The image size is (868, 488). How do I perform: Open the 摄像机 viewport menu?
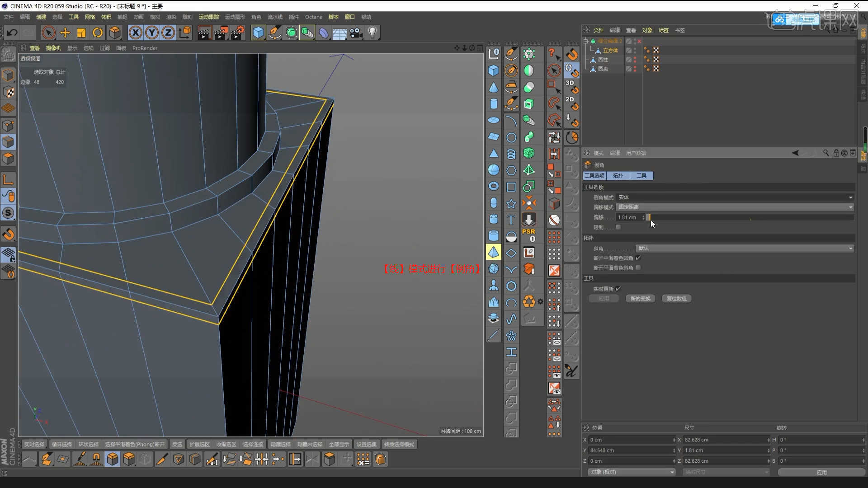click(x=53, y=48)
